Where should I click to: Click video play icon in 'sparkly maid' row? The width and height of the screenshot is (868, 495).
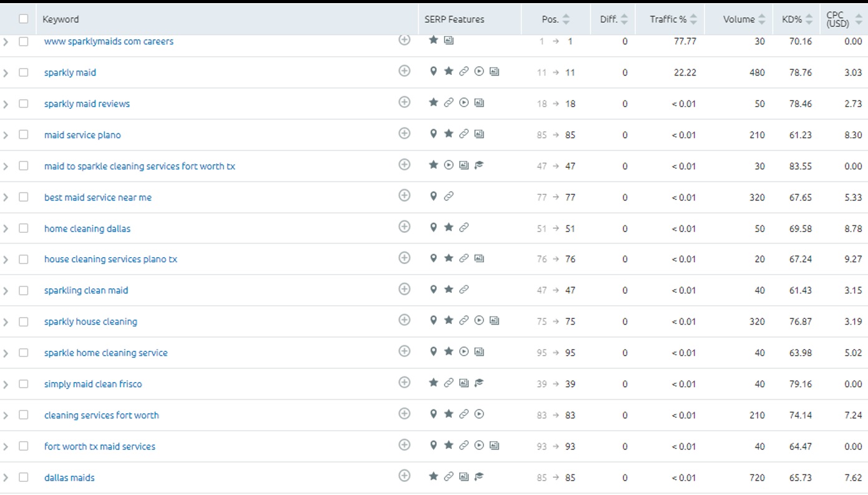[479, 72]
